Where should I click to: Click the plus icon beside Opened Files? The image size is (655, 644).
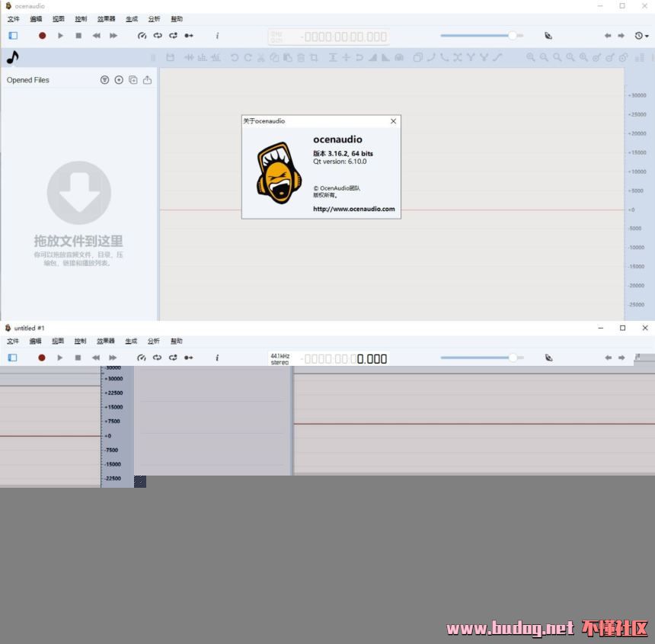coord(119,80)
